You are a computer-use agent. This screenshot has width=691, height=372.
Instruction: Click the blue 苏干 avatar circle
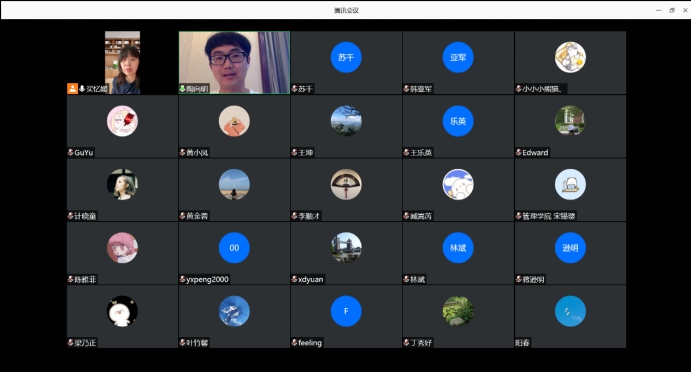346,57
